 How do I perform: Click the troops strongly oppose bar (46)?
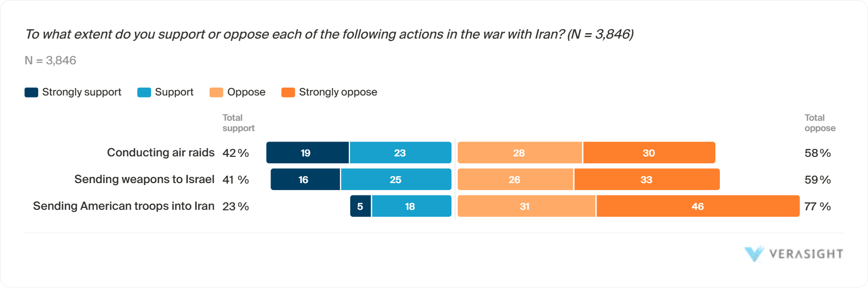tap(698, 206)
